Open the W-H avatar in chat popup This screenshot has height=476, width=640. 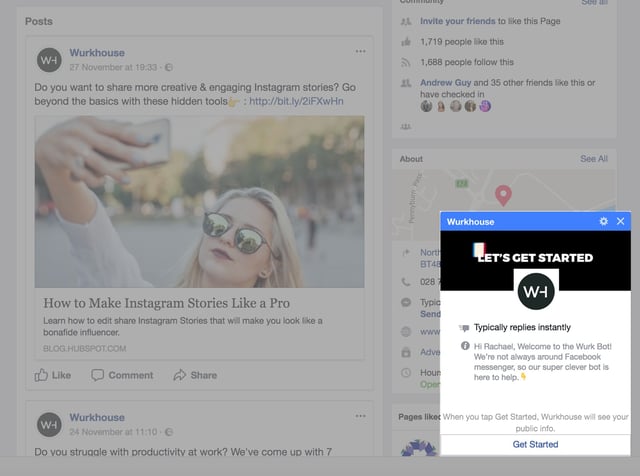tap(536, 291)
